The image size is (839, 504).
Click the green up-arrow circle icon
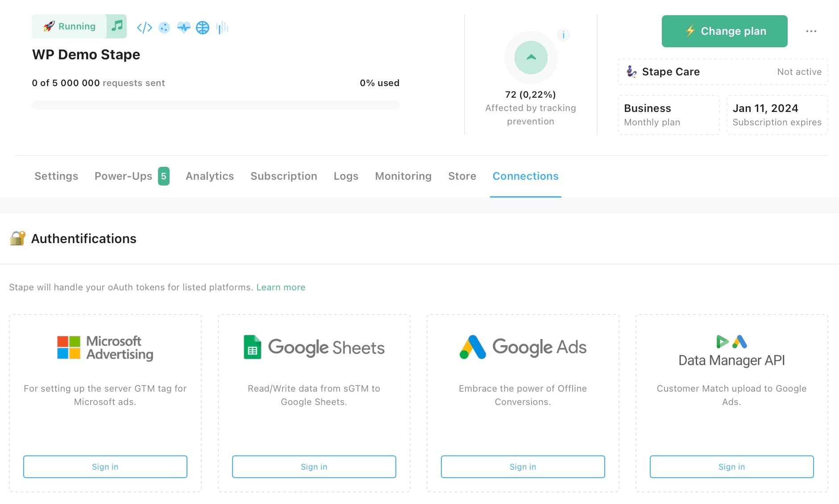(531, 58)
